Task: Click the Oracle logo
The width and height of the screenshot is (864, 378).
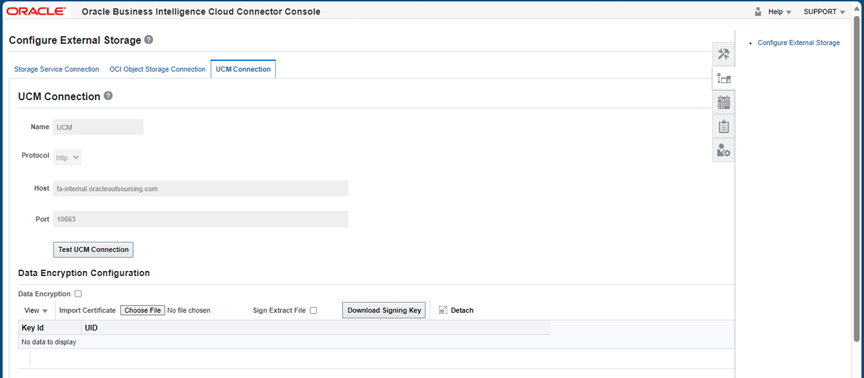Action: pos(36,12)
